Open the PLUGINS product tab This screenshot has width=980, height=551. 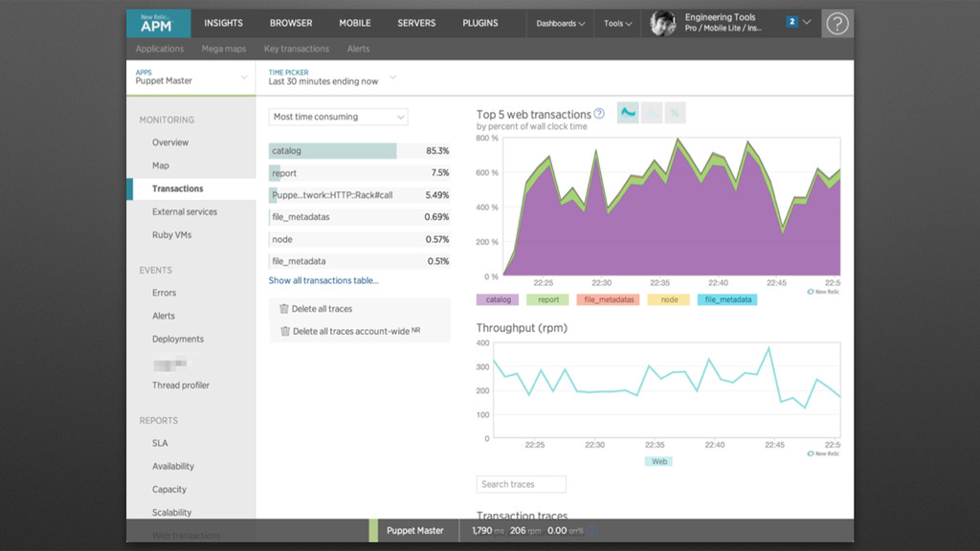pyautogui.click(x=480, y=23)
